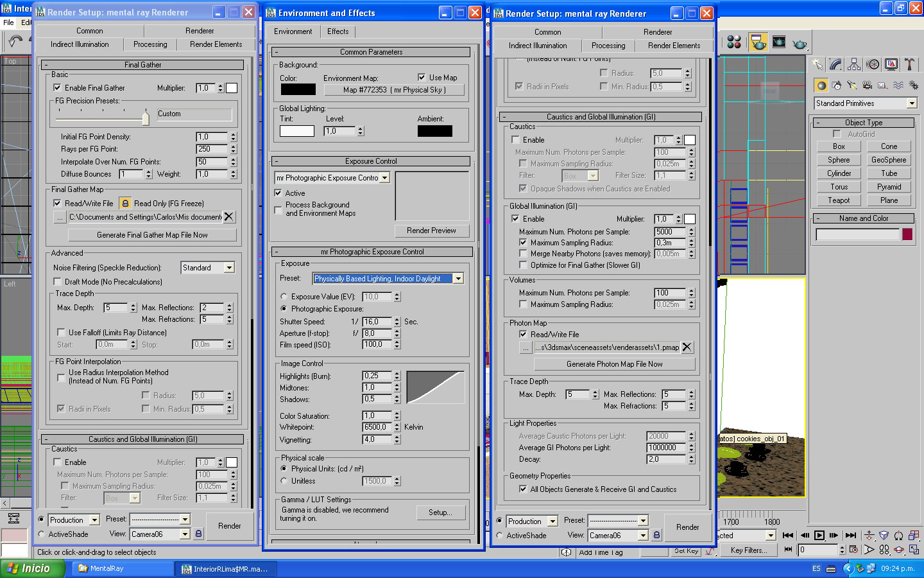Collapse the Final Gather rollout
Viewport: 924px width, 578px height.
[142, 65]
